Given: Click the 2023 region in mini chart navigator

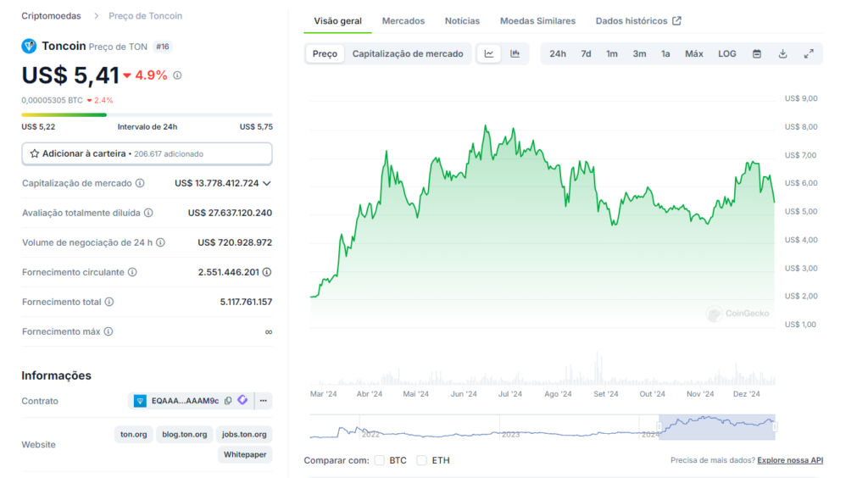Looking at the screenshot, I should tap(510, 434).
